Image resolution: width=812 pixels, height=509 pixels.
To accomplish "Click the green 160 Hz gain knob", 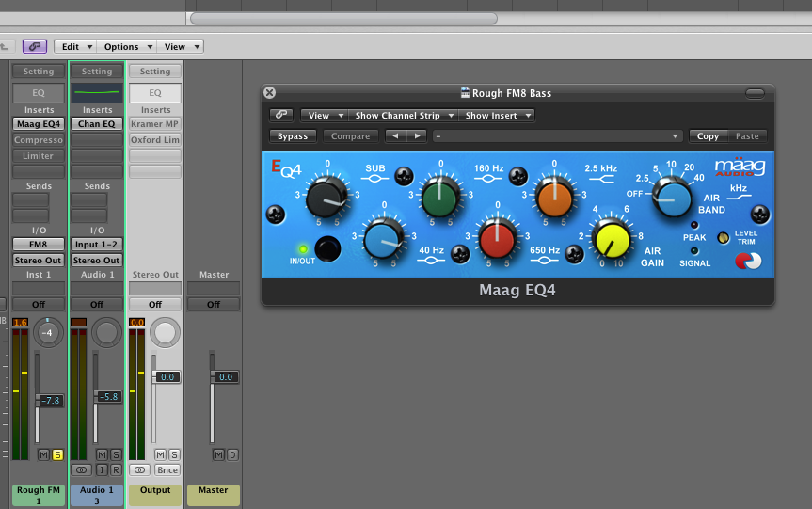I will coord(440,199).
